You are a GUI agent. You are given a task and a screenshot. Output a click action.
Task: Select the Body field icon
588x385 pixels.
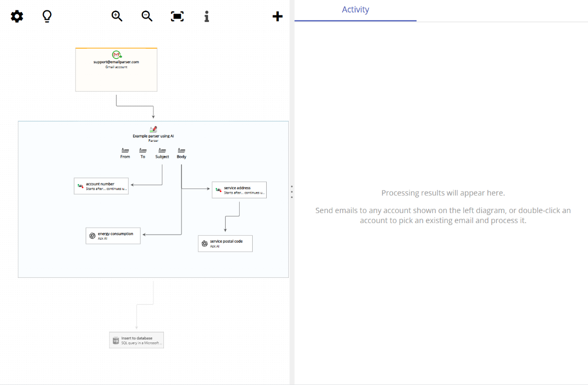tap(181, 151)
